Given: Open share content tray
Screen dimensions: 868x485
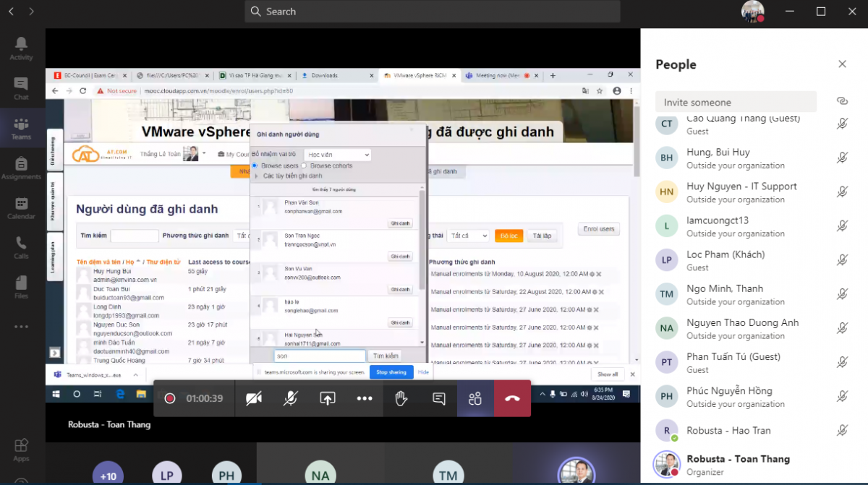Looking at the screenshot, I should point(328,398).
